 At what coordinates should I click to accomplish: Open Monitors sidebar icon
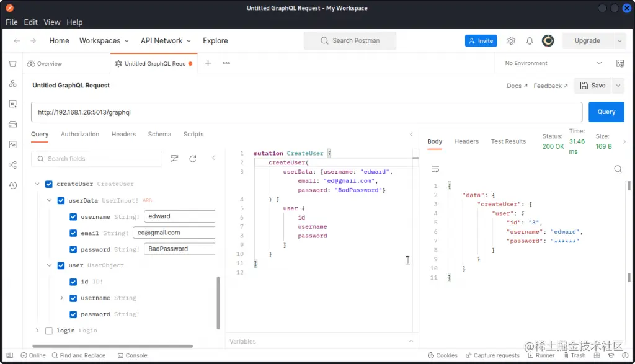pos(12,144)
